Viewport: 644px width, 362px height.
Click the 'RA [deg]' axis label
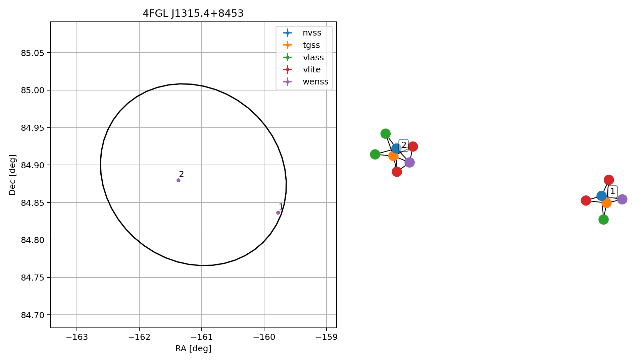tap(193, 349)
